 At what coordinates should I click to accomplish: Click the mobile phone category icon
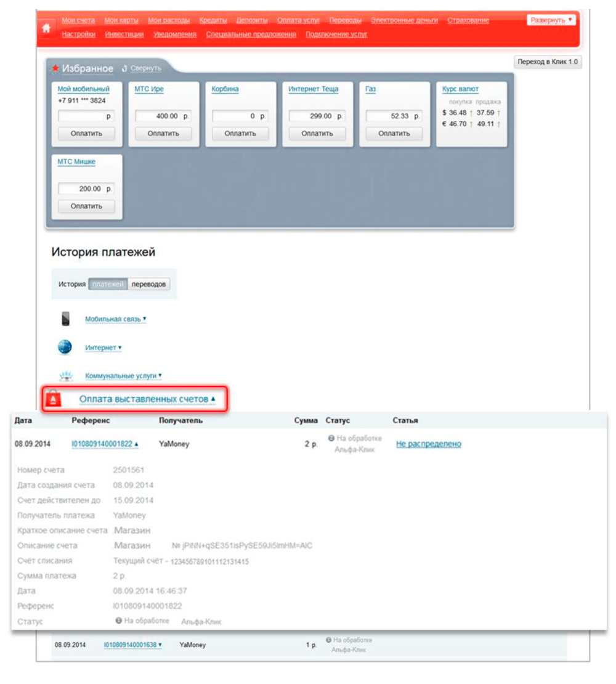66,319
